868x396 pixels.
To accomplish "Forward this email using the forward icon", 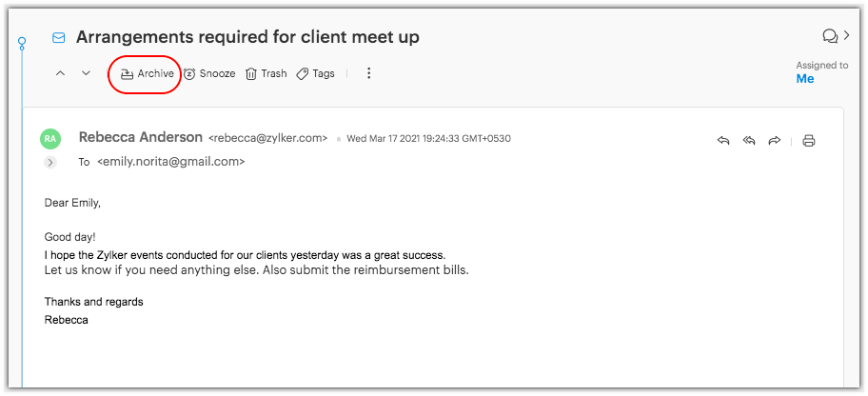I will [x=775, y=141].
